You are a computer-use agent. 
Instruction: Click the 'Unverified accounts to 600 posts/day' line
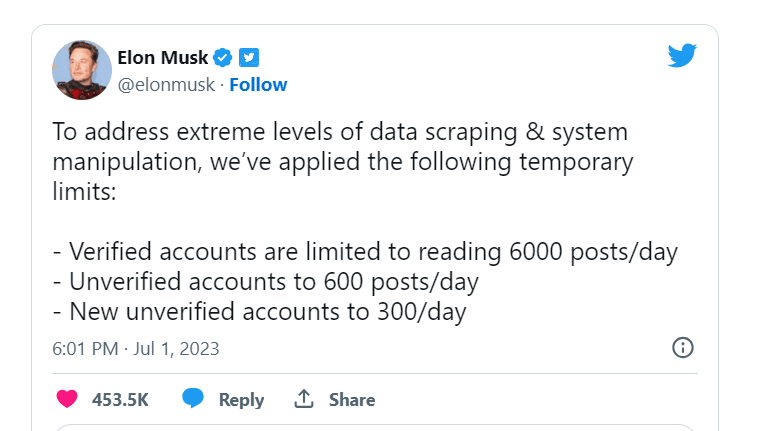pyautogui.click(x=265, y=282)
